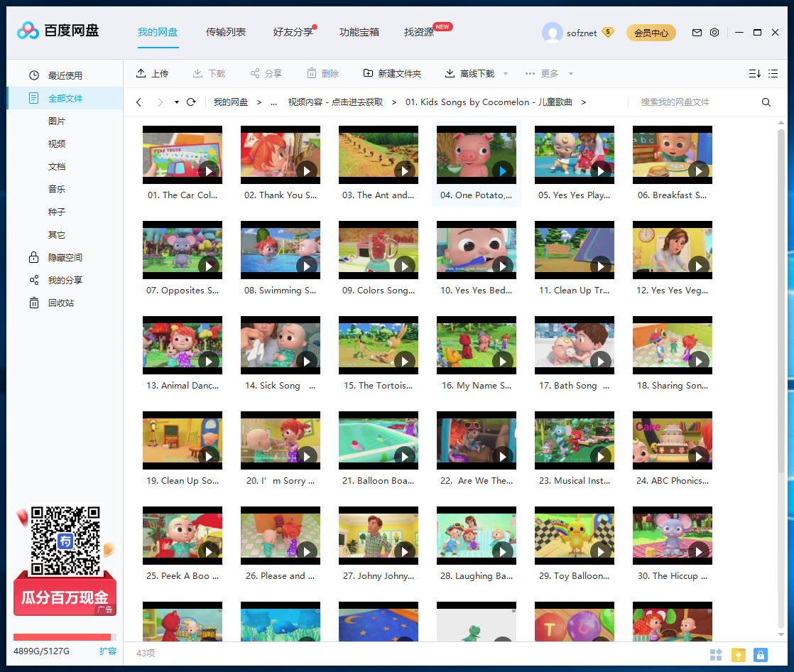Navigate to 我的网盘 breadcrumb
The image size is (794, 672).
pyautogui.click(x=230, y=102)
